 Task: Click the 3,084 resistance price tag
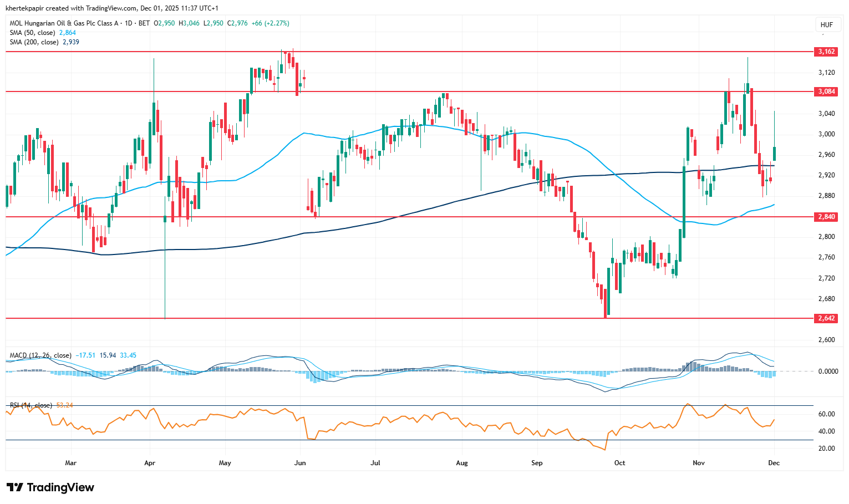826,91
